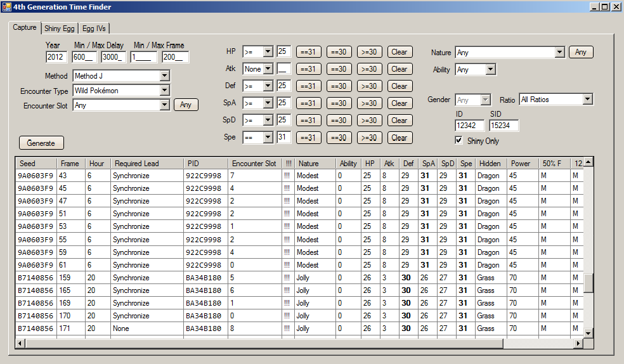Open the Ability dropdown
624x364 pixels.
click(491, 69)
